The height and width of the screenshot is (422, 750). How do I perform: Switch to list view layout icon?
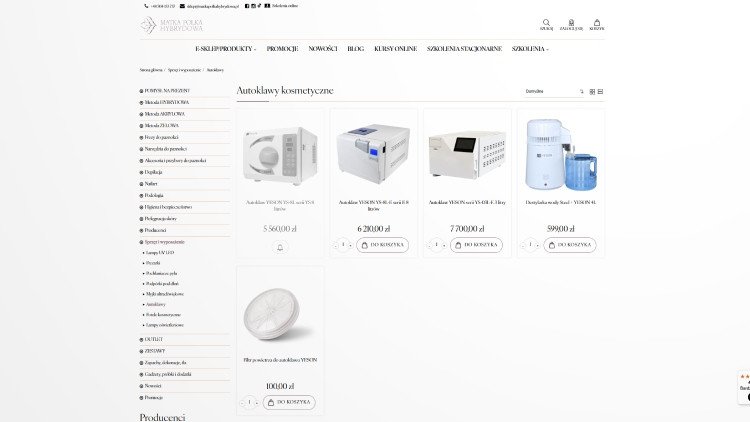pos(600,91)
